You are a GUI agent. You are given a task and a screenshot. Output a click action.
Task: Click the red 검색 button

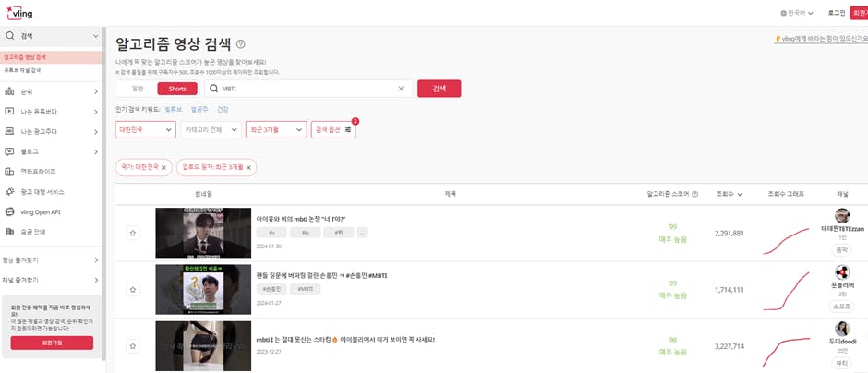(x=439, y=89)
